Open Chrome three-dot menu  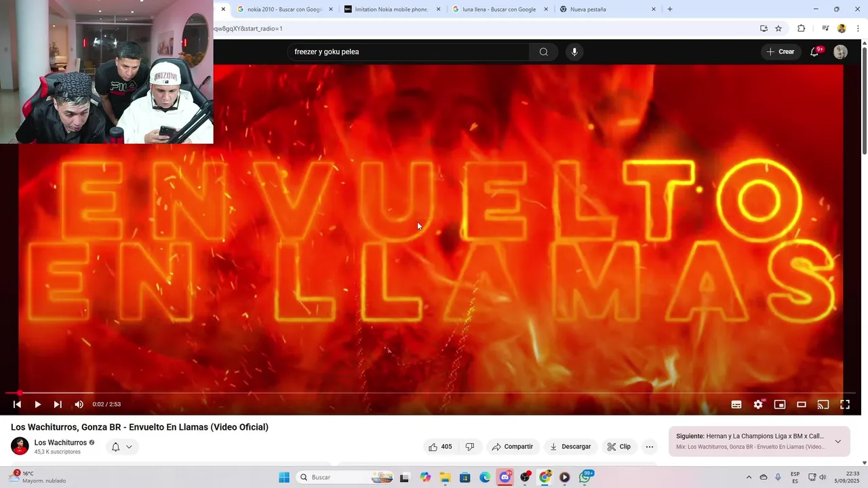point(858,28)
